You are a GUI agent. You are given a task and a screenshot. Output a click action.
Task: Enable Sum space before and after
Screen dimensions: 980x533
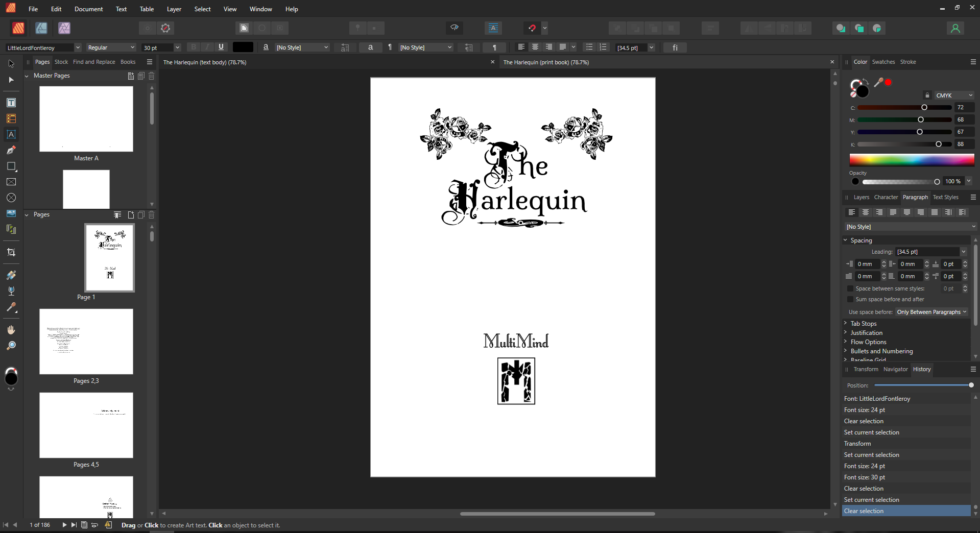click(850, 300)
